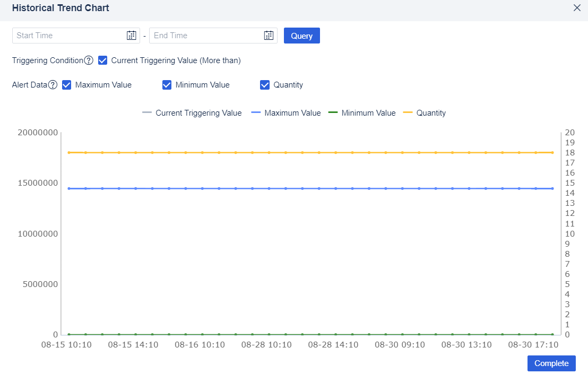Click the Complete button

coord(551,363)
